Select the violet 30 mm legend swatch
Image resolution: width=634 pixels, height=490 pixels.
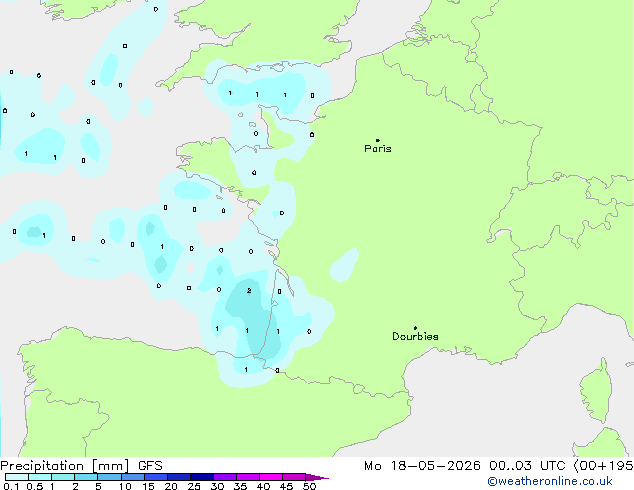(224, 477)
